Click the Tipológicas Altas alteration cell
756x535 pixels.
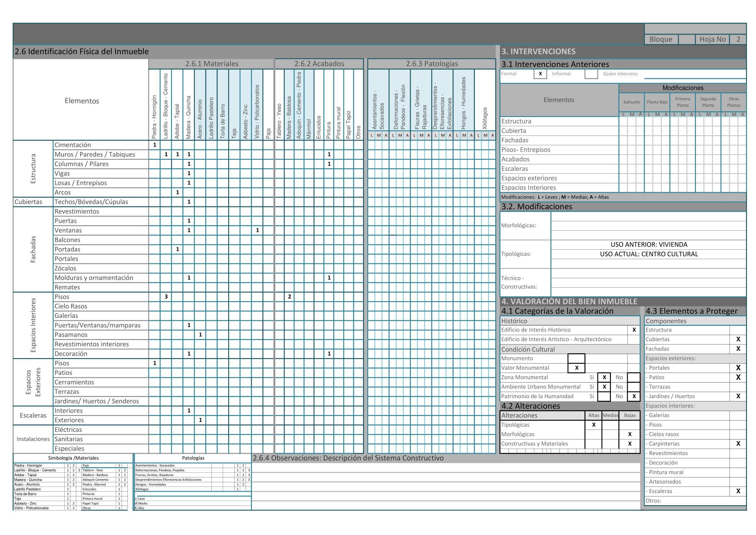pyautogui.click(x=593, y=425)
